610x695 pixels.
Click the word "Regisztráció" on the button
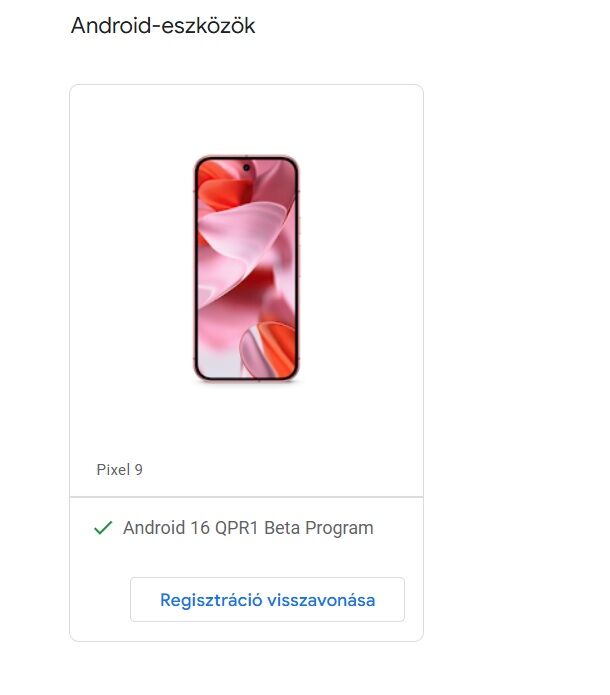click(x=211, y=600)
